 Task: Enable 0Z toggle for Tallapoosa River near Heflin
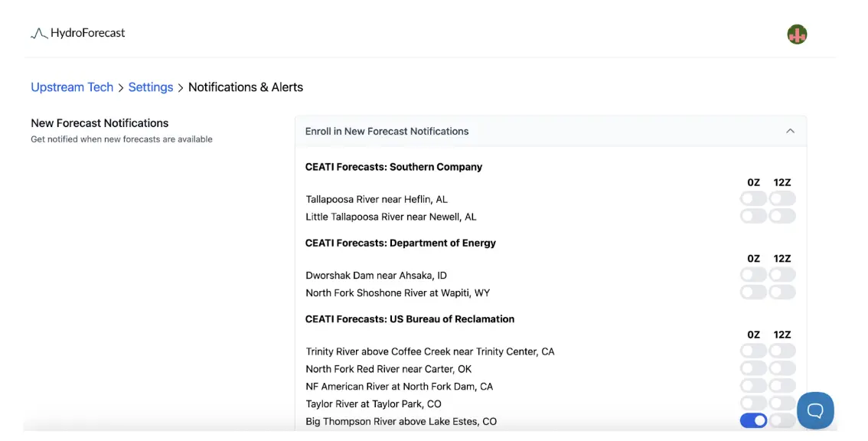tap(753, 198)
